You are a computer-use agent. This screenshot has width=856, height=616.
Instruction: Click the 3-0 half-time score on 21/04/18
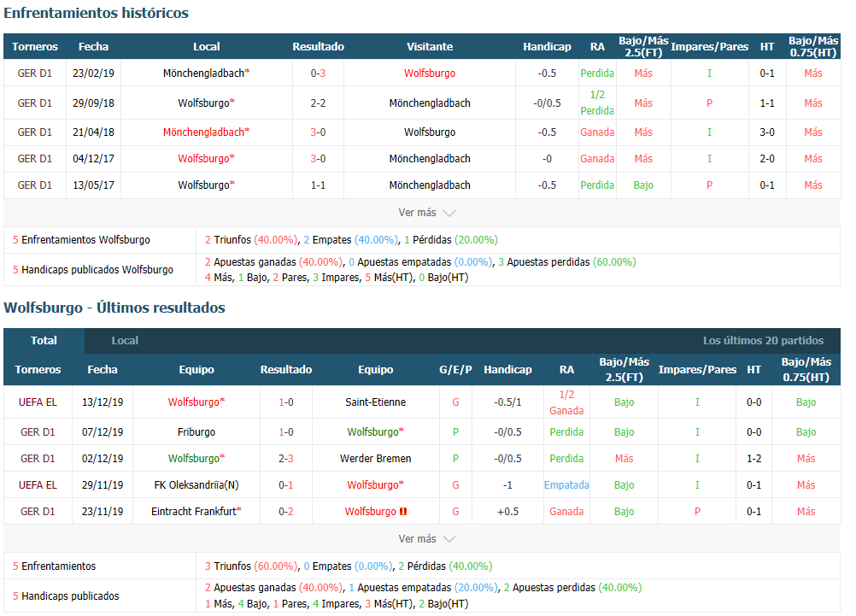tap(767, 132)
